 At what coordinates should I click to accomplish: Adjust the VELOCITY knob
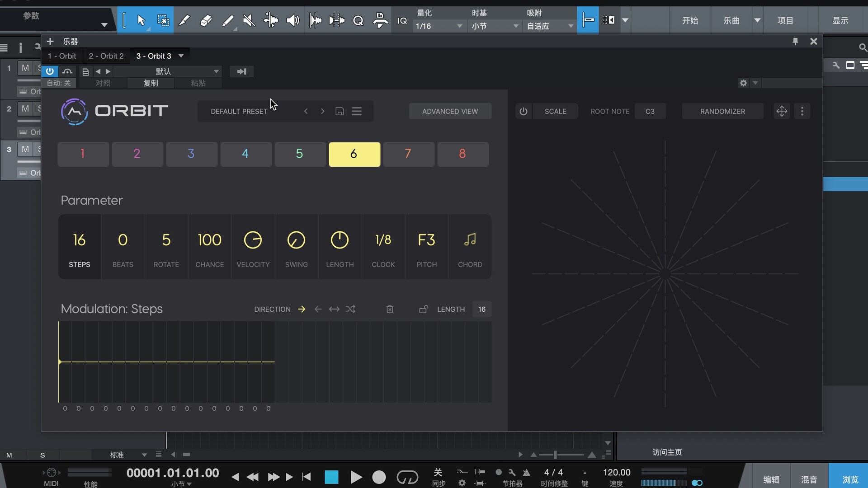click(253, 240)
